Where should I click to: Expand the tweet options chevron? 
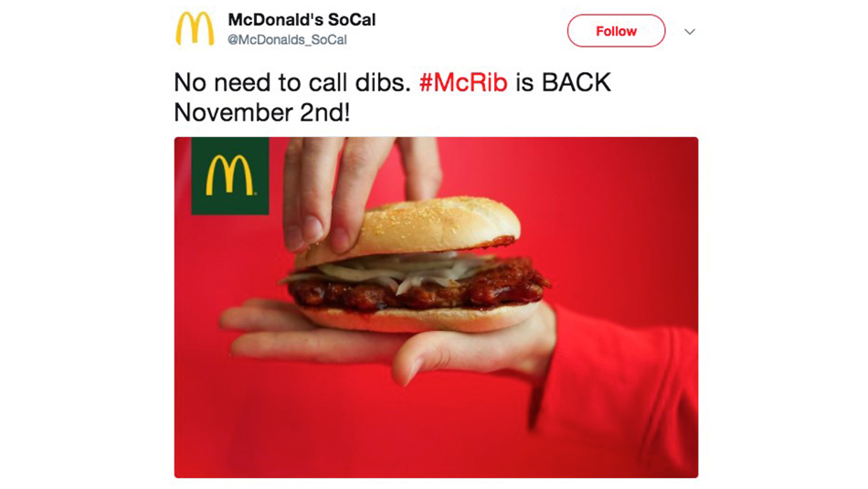[689, 32]
